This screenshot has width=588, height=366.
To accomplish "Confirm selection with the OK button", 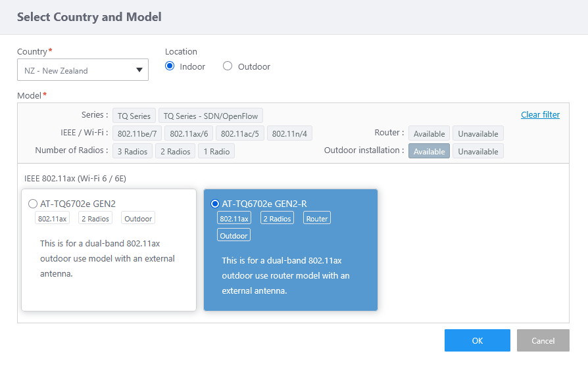I will 478,340.
